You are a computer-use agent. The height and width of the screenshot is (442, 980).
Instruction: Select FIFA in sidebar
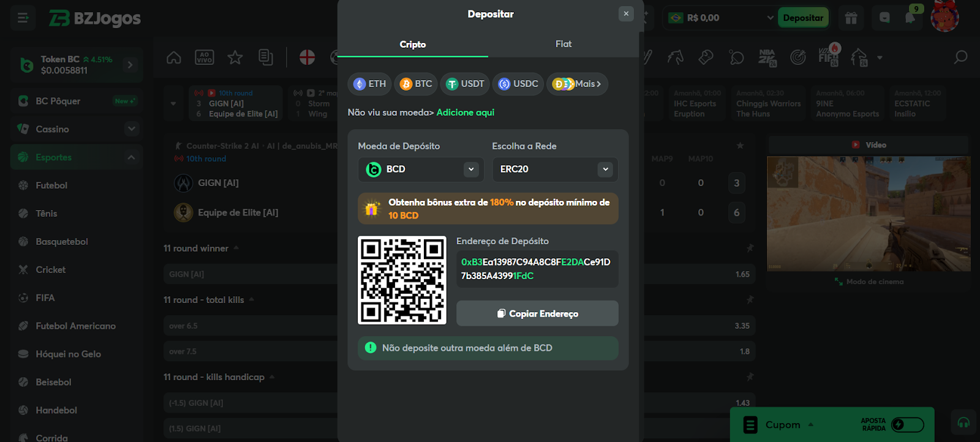click(x=45, y=298)
